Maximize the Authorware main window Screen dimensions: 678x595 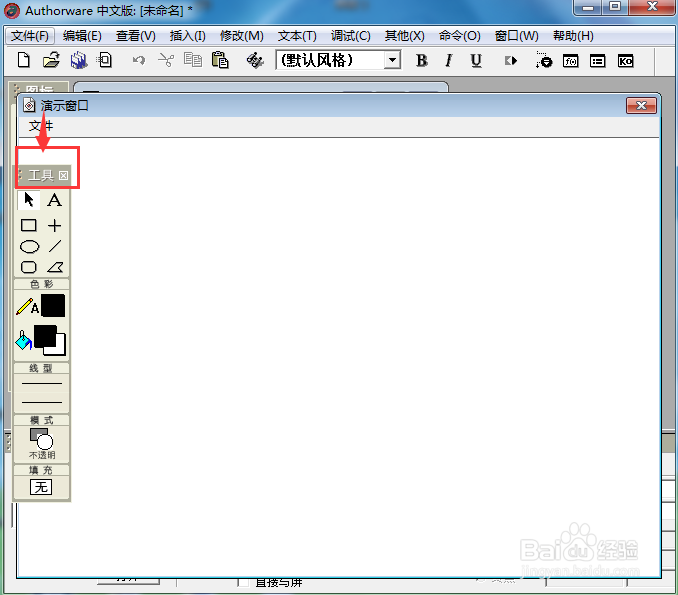coord(615,7)
